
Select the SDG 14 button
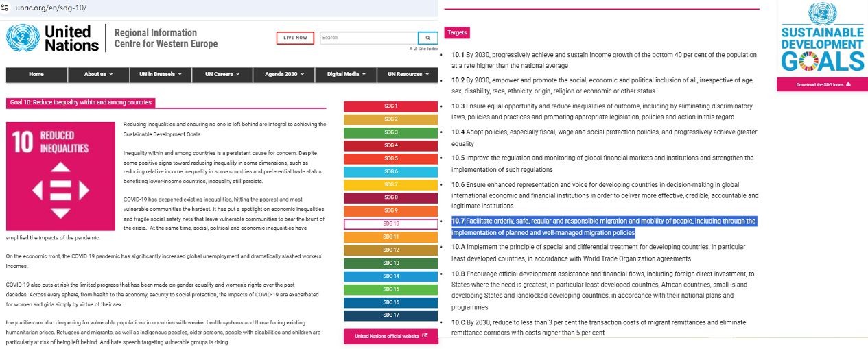391,276
